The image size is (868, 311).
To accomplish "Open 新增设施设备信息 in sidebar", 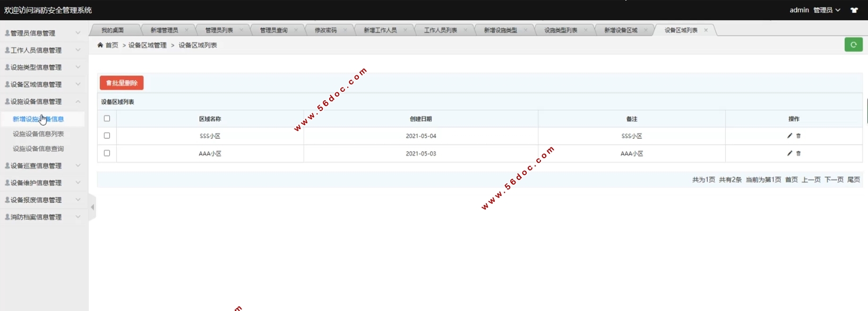I will click(38, 119).
